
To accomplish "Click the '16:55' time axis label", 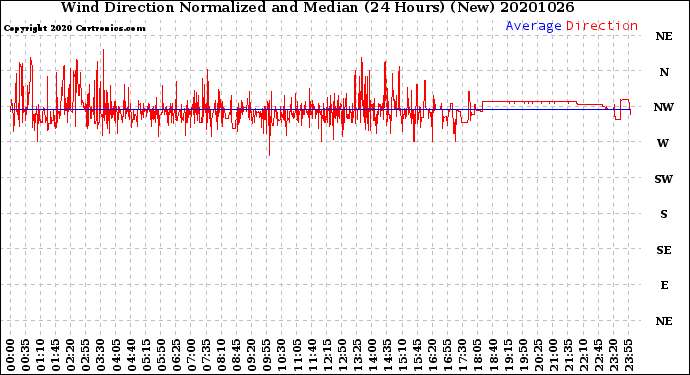I will pyautogui.click(x=448, y=355).
